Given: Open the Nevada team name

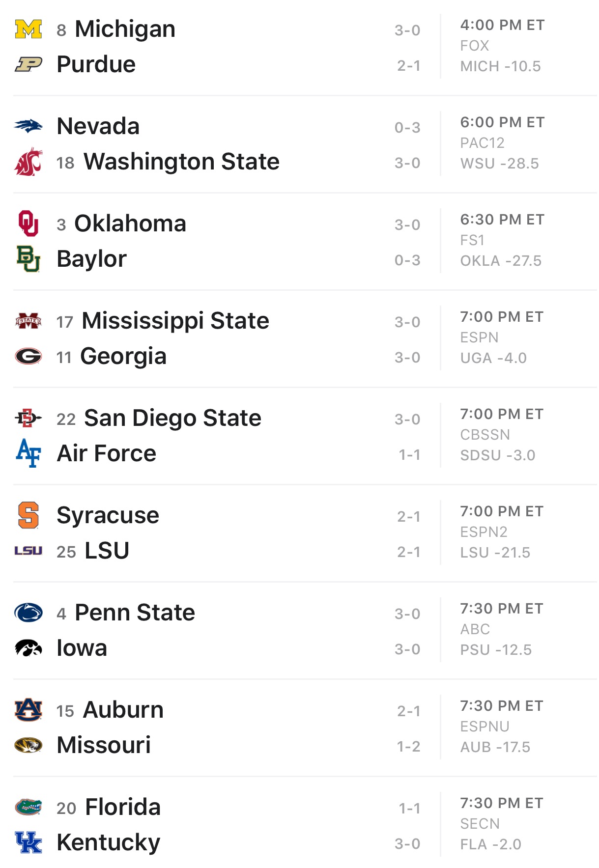Looking at the screenshot, I should [x=98, y=126].
